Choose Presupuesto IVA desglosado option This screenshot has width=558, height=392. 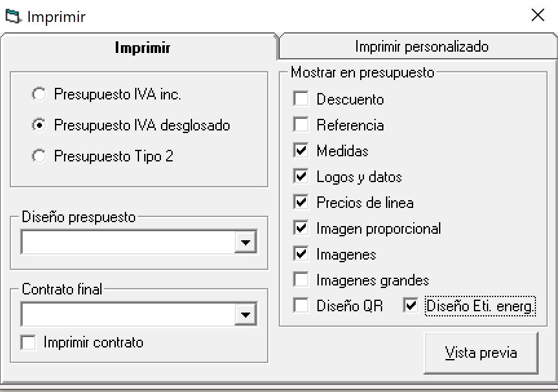(x=39, y=125)
